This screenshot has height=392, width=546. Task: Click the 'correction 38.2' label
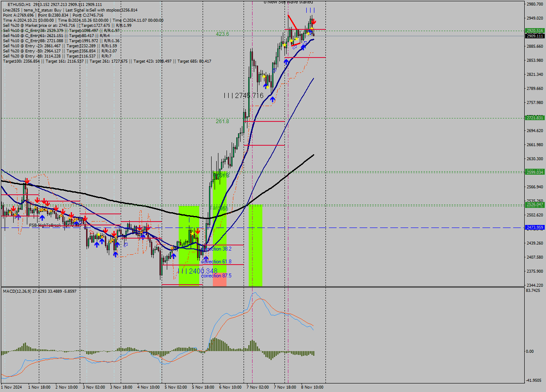(216, 249)
